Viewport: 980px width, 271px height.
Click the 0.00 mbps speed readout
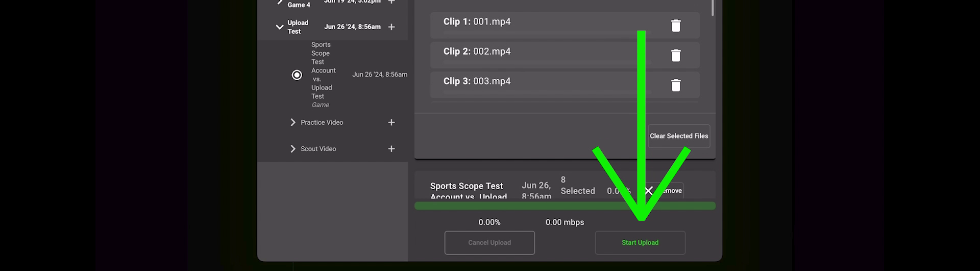pyautogui.click(x=565, y=222)
